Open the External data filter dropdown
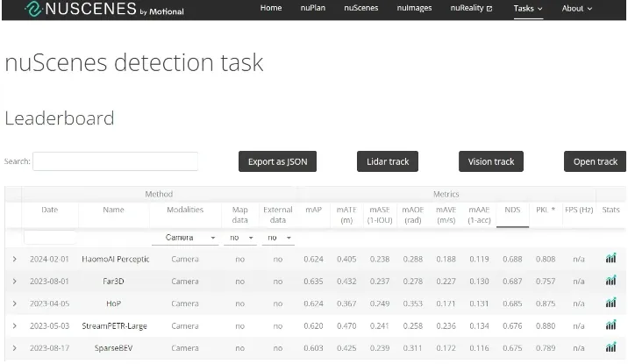 click(x=278, y=238)
